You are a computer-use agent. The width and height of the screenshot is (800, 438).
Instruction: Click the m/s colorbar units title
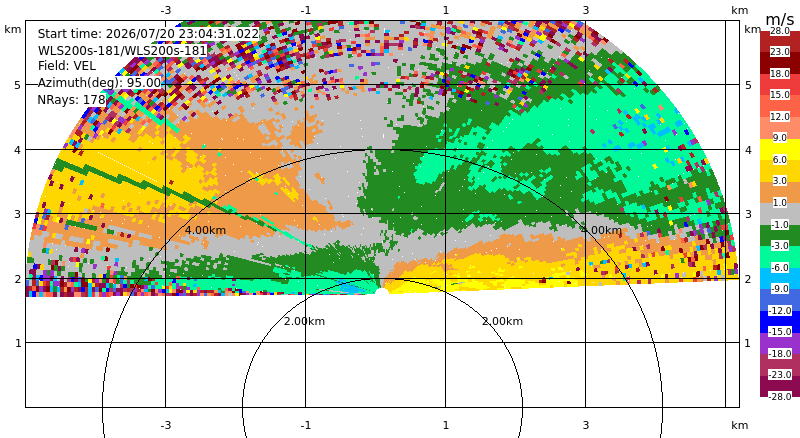(780, 19)
